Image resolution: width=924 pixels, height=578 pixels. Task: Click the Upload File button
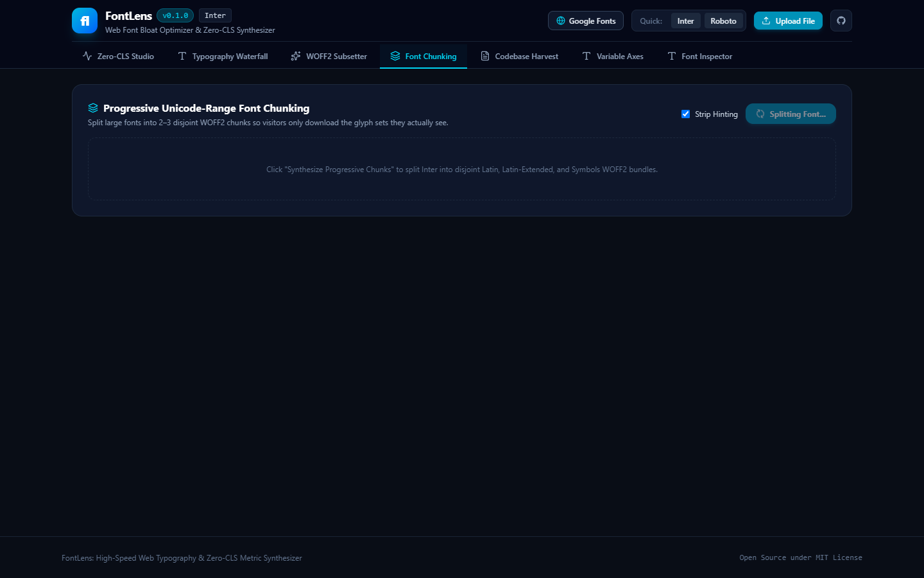pos(788,21)
